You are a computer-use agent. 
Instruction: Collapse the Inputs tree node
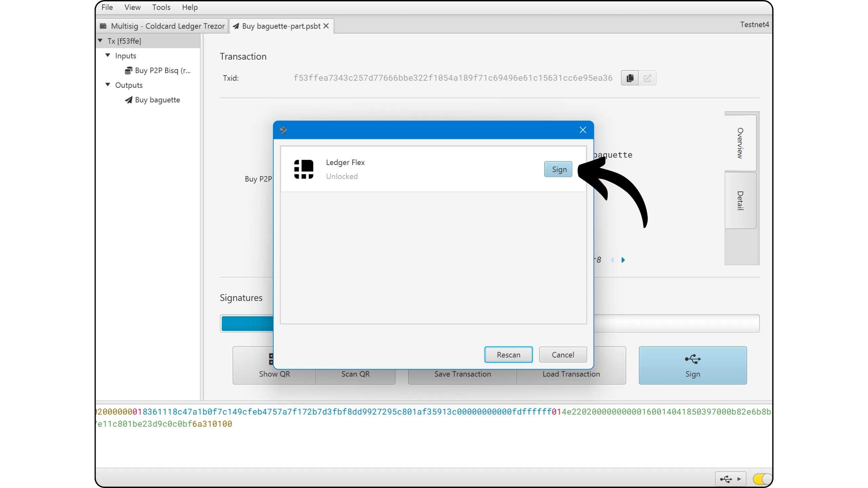[108, 55]
